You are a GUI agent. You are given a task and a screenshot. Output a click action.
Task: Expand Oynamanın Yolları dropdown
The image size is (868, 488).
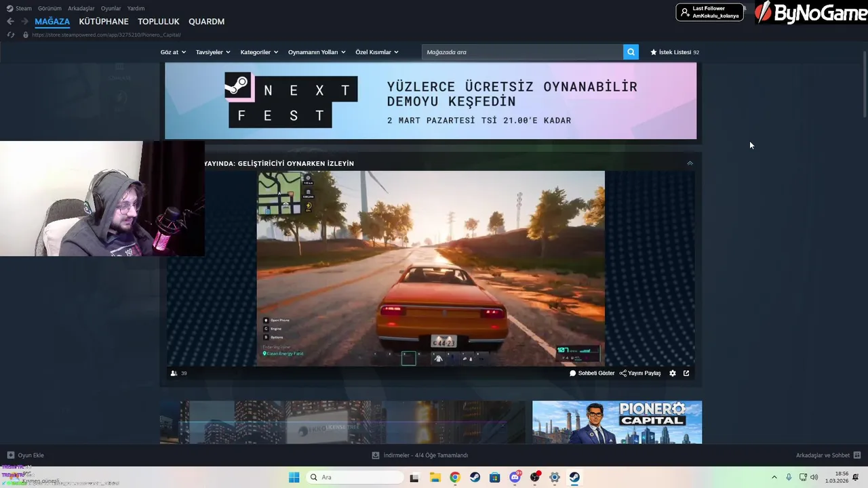click(317, 52)
